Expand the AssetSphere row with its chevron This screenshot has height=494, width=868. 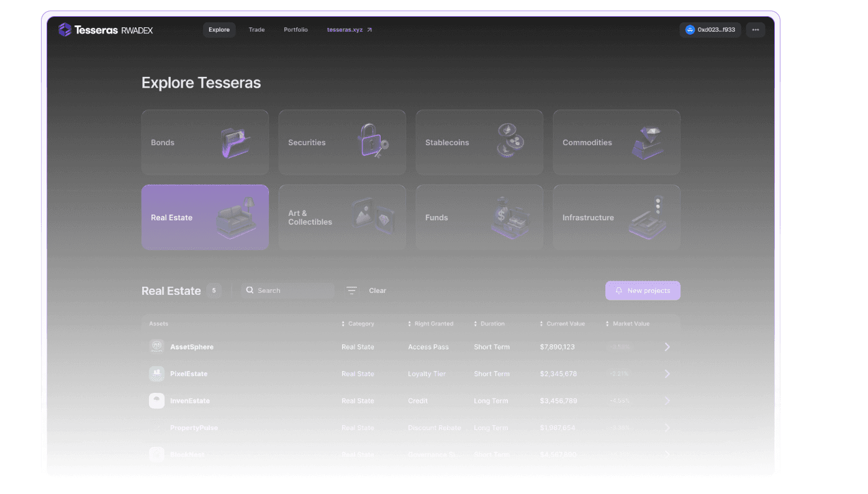667,346
